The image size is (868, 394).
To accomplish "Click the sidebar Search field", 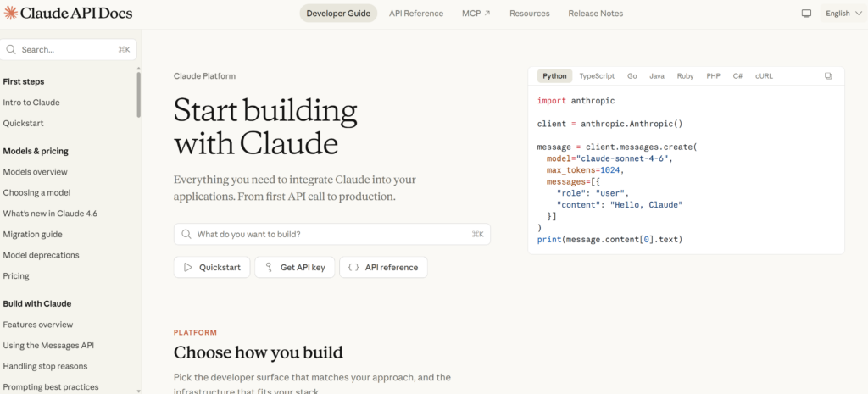I will pos(68,49).
